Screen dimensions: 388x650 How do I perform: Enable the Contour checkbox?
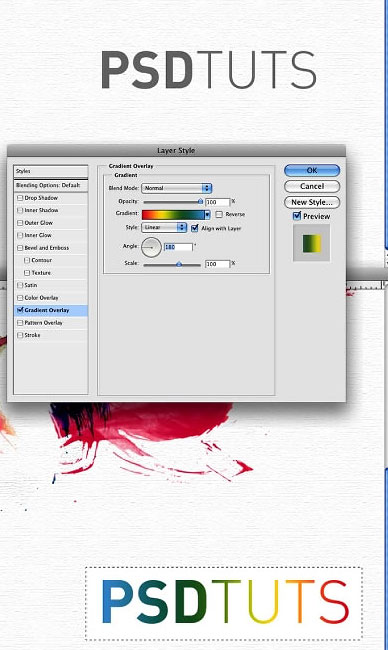pyautogui.click(x=27, y=260)
